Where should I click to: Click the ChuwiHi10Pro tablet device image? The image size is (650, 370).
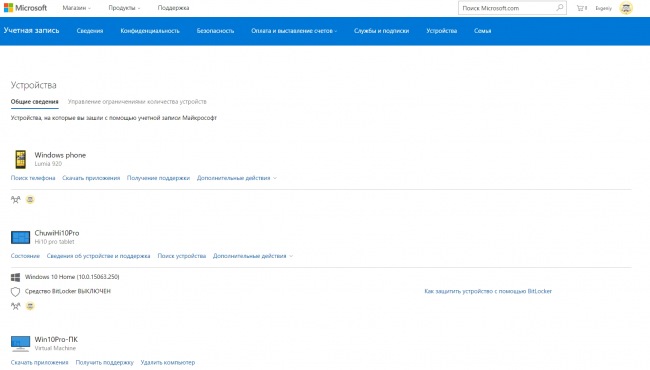(20, 237)
